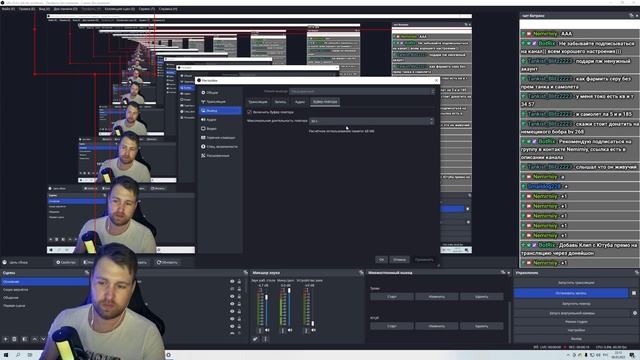Undock the Управление panel via float icon
Image resolution: width=640 pixels, height=360 pixels.
click(x=636, y=272)
